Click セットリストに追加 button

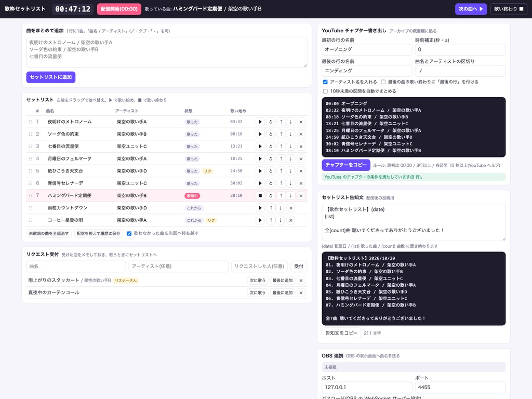pos(51,77)
